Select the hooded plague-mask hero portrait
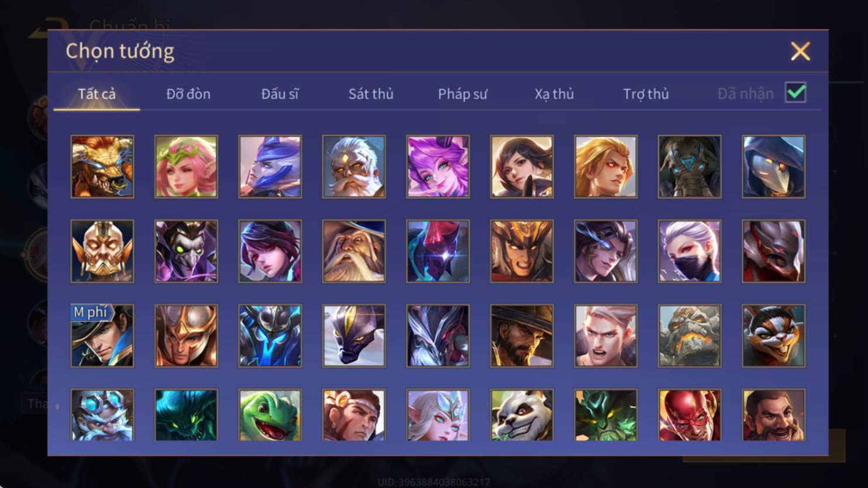868x488 pixels. (x=774, y=167)
